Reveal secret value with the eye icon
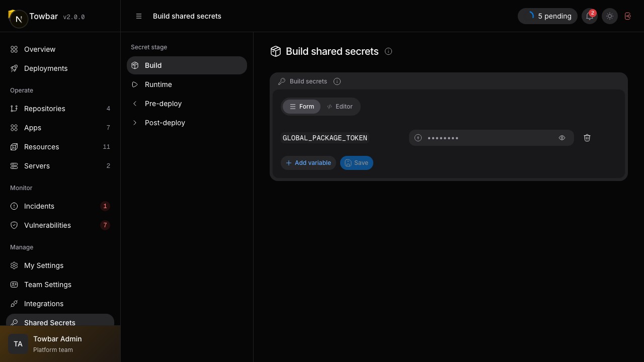Image resolution: width=644 pixels, height=362 pixels. (562, 138)
